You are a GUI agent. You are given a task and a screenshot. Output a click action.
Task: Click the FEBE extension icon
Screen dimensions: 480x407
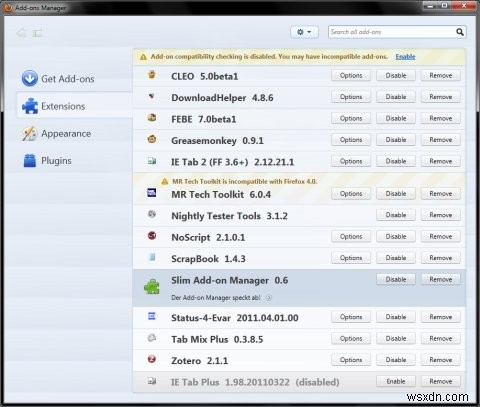click(152, 118)
